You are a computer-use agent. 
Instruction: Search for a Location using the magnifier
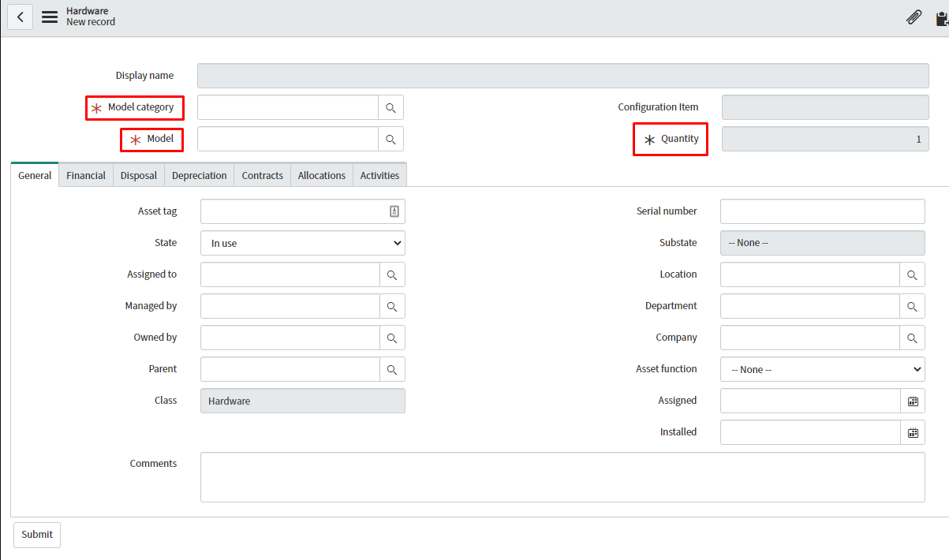tap(912, 274)
